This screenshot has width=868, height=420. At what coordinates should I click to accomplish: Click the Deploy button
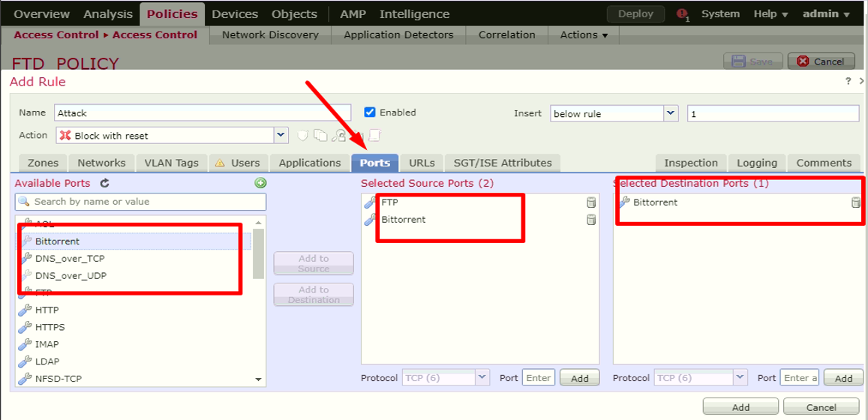[x=635, y=14]
